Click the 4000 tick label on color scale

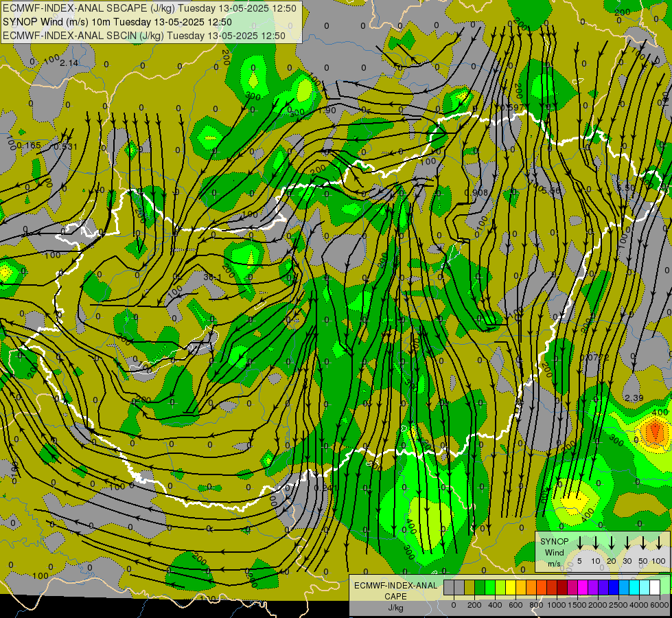[639, 605]
